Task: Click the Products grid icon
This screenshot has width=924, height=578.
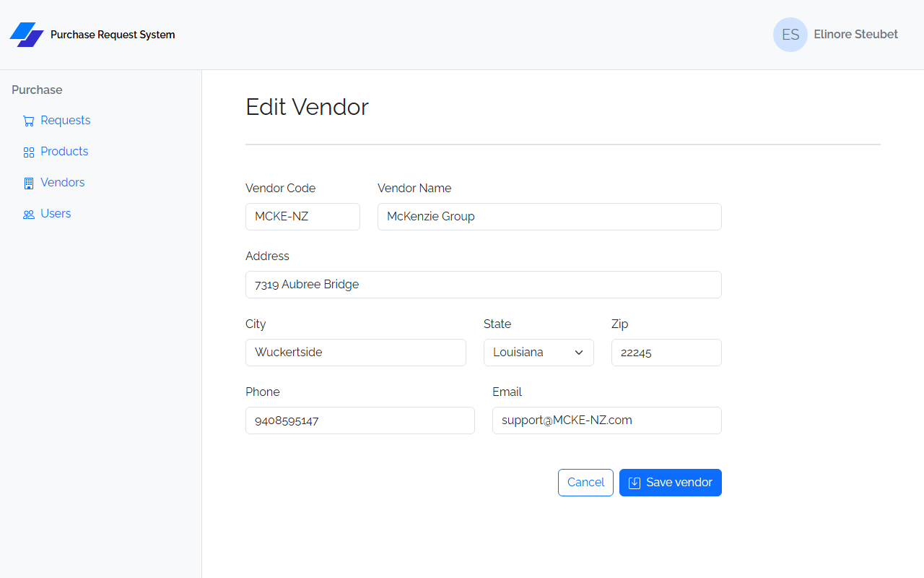Action: click(x=29, y=152)
